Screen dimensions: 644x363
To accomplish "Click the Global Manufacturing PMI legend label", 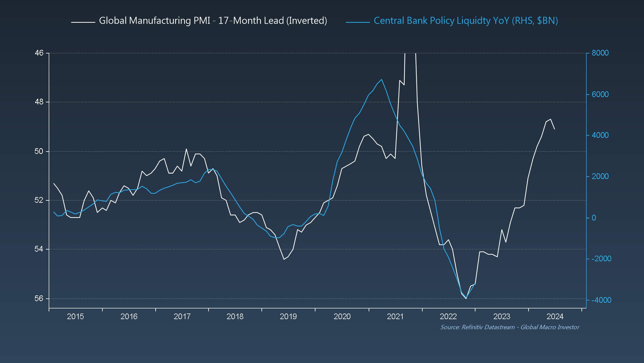I will click(213, 21).
